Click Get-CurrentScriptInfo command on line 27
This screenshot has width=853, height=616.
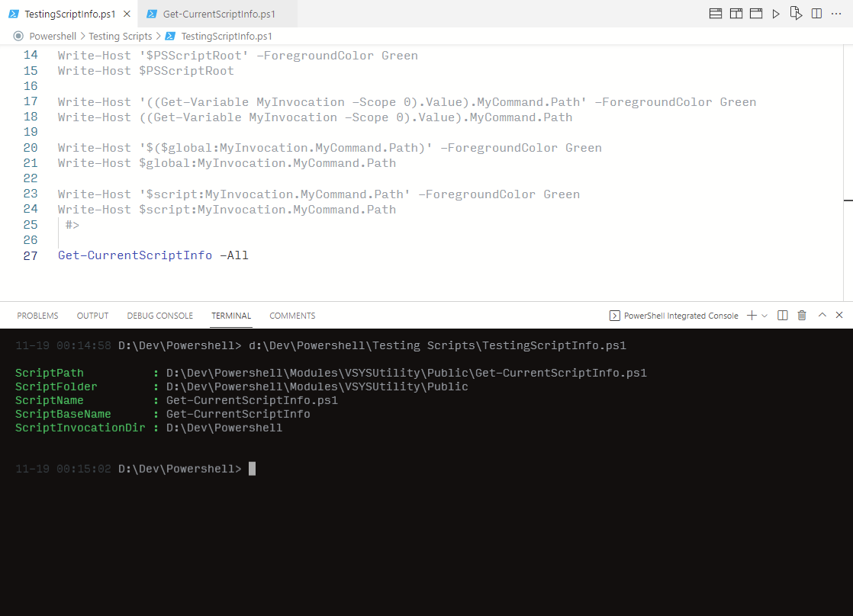coord(135,255)
